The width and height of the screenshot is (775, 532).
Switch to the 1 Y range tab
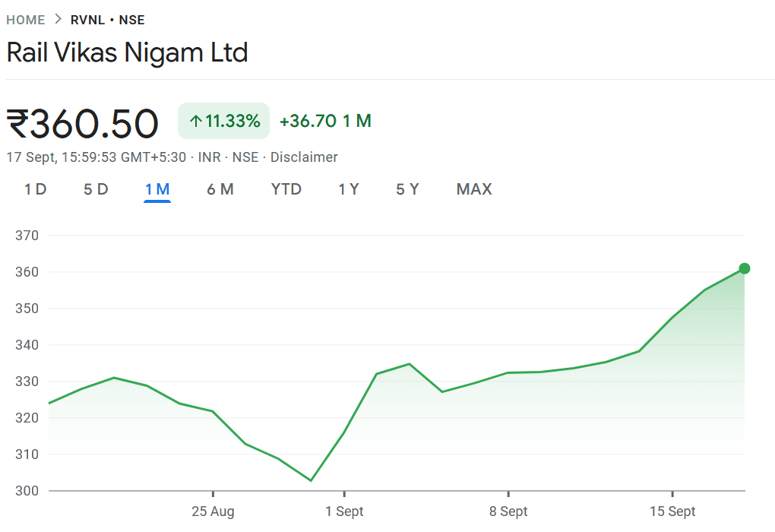click(349, 189)
